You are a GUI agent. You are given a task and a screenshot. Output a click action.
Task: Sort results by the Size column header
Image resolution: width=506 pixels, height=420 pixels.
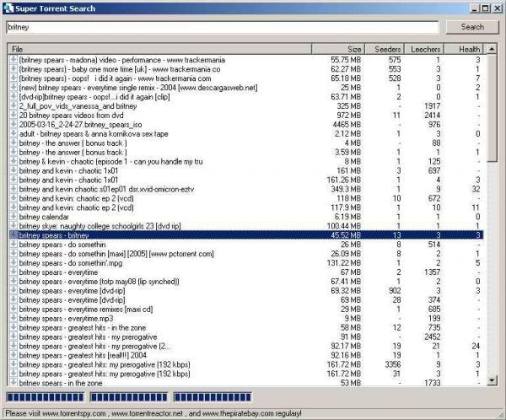(x=338, y=49)
